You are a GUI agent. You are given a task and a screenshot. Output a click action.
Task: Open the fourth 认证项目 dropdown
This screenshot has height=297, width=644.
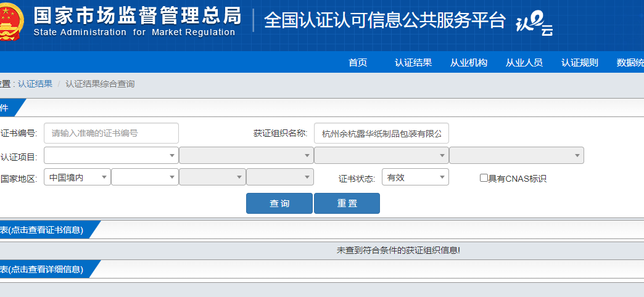click(517, 155)
